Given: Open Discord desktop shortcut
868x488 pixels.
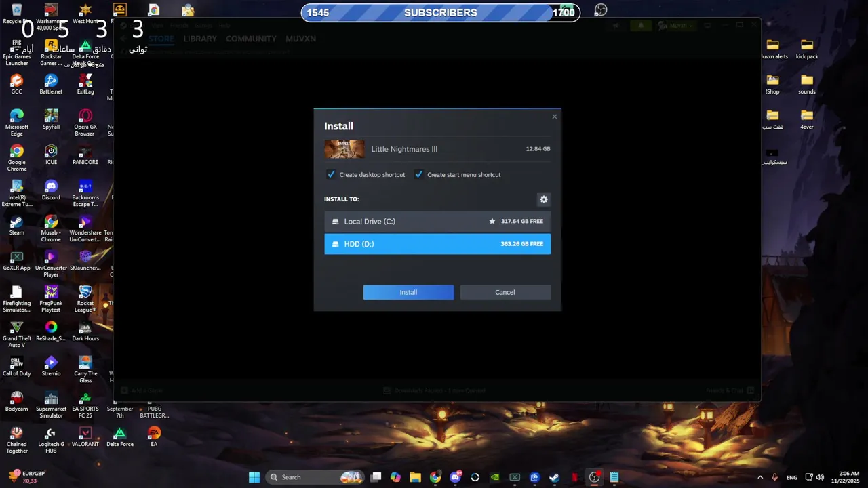Looking at the screenshot, I should [51, 190].
